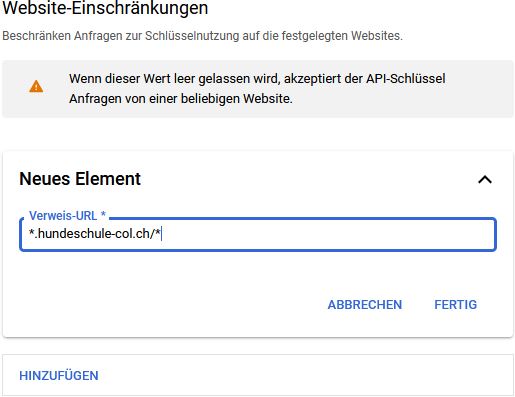Click ABBRECHEN to cancel
515x397 pixels.
pyautogui.click(x=365, y=305)
